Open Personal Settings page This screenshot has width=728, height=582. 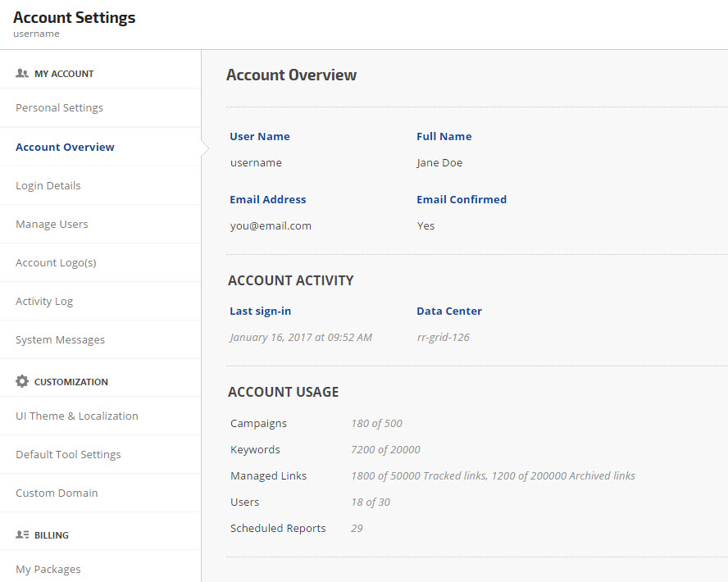click(59, 107)
